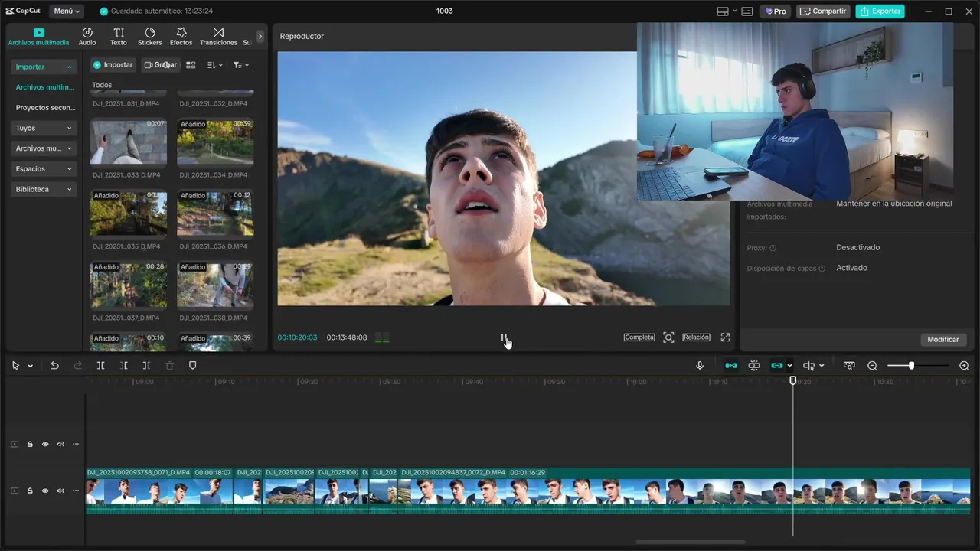Click the Exportar button
The width and height of the screenshot is (980, 551).
tap(880, 11)
